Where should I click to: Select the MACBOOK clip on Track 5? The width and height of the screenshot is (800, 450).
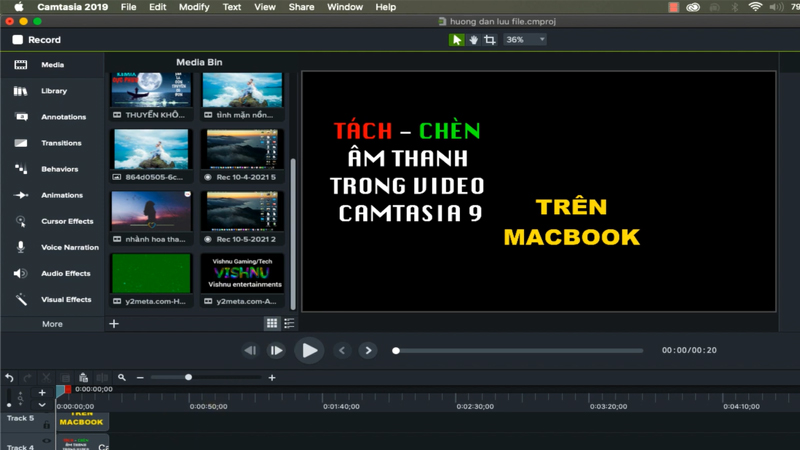(82, 422)
